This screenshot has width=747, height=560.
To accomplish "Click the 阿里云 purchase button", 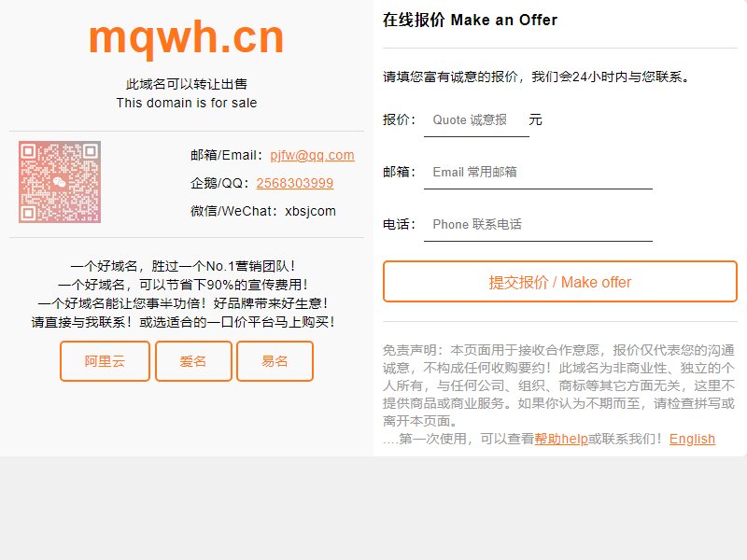I will tap(105, 361).
